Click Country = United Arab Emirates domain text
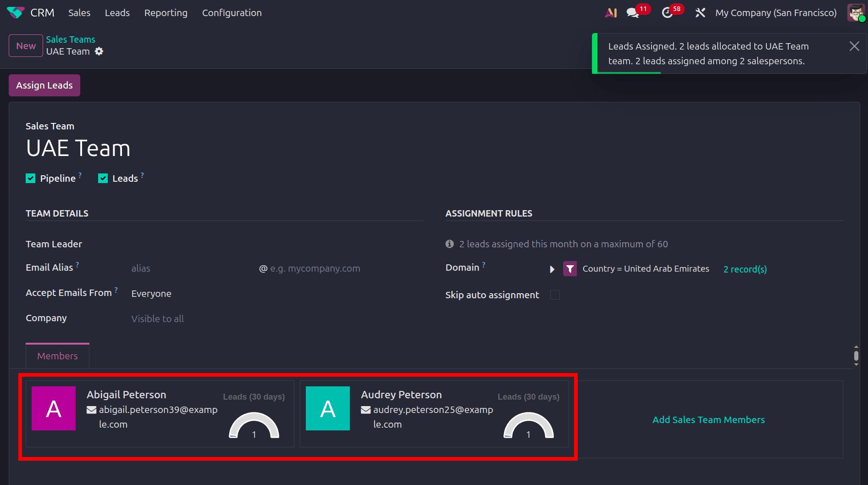Screen dimensions: 868x485 click(646, 269)
